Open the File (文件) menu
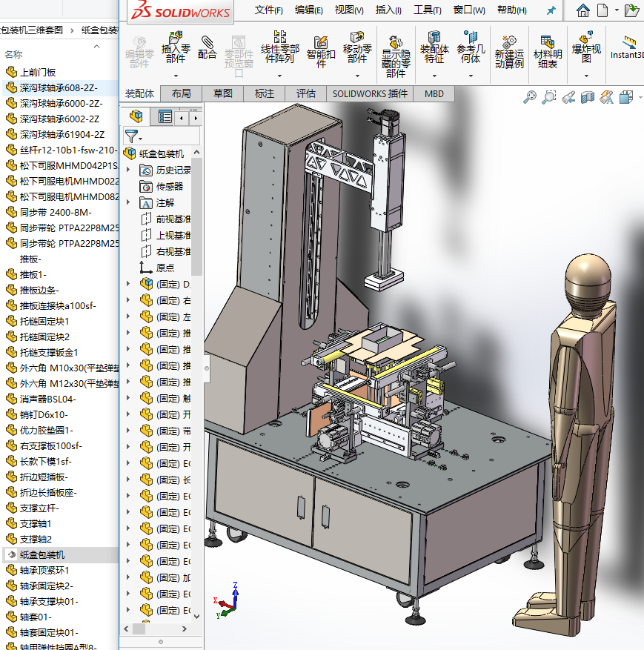644x650 pixels. coord(268,10)
